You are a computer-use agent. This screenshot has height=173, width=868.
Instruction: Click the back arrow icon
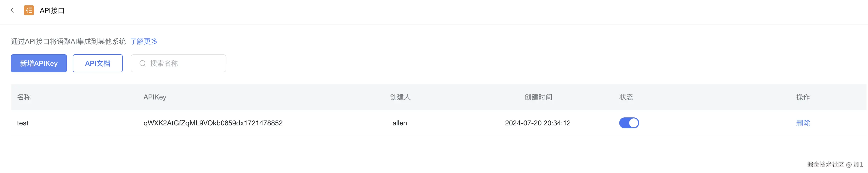(12, 10)
